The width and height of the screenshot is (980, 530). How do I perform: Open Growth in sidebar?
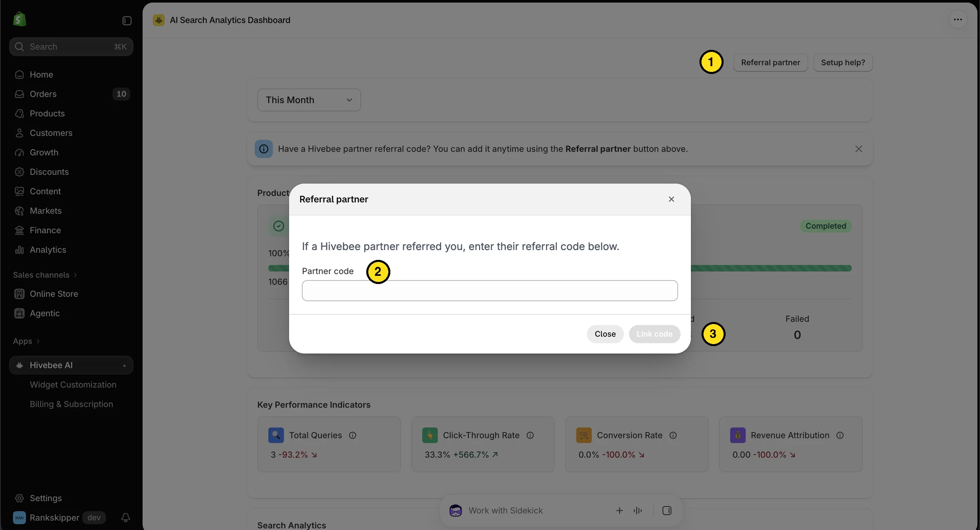point(71,152)
